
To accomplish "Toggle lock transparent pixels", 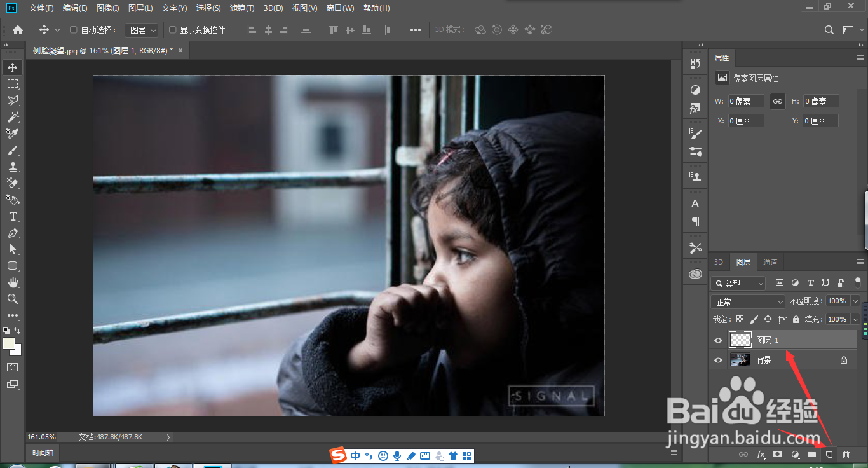I will pos(740,319).
